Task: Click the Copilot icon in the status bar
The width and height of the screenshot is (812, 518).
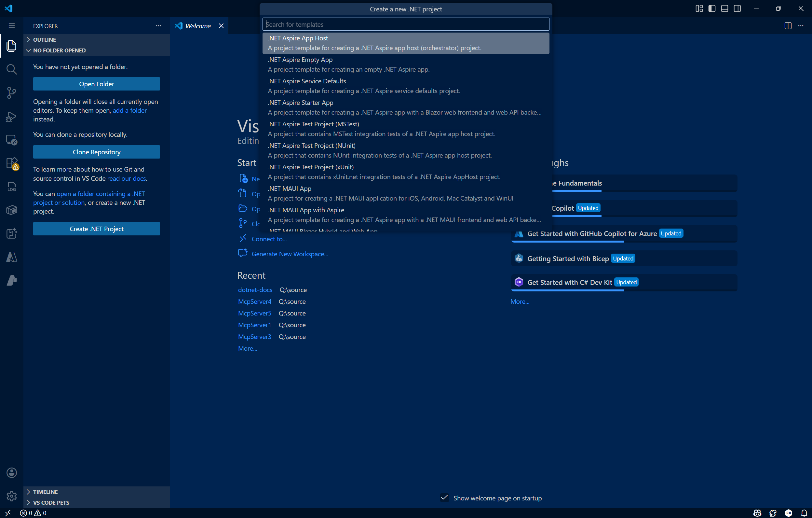Action: 757,512
